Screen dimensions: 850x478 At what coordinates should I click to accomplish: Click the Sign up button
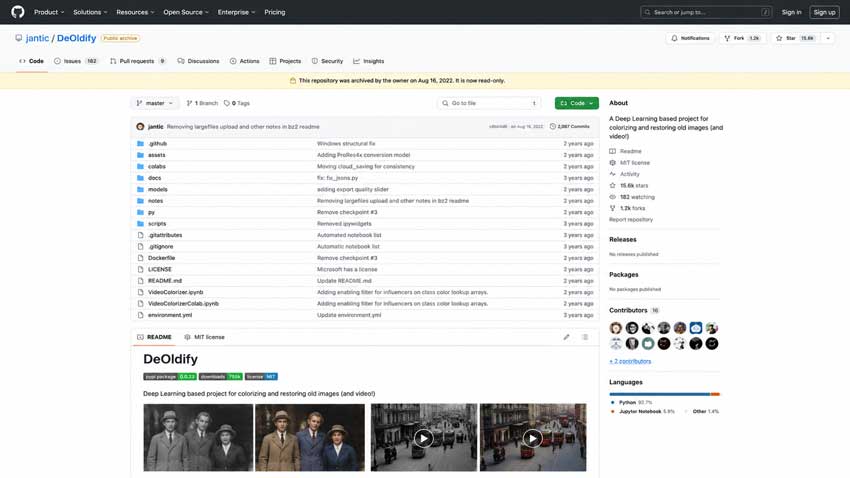(x=824, y=12)
